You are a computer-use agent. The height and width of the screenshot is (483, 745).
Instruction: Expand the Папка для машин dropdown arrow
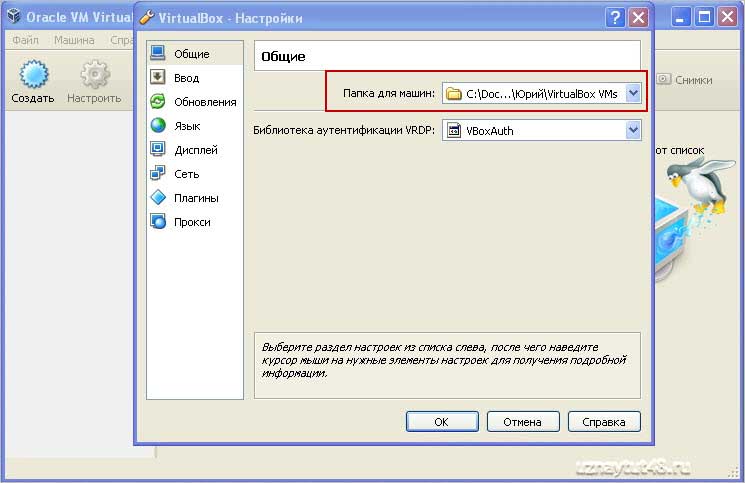(633, 93)
